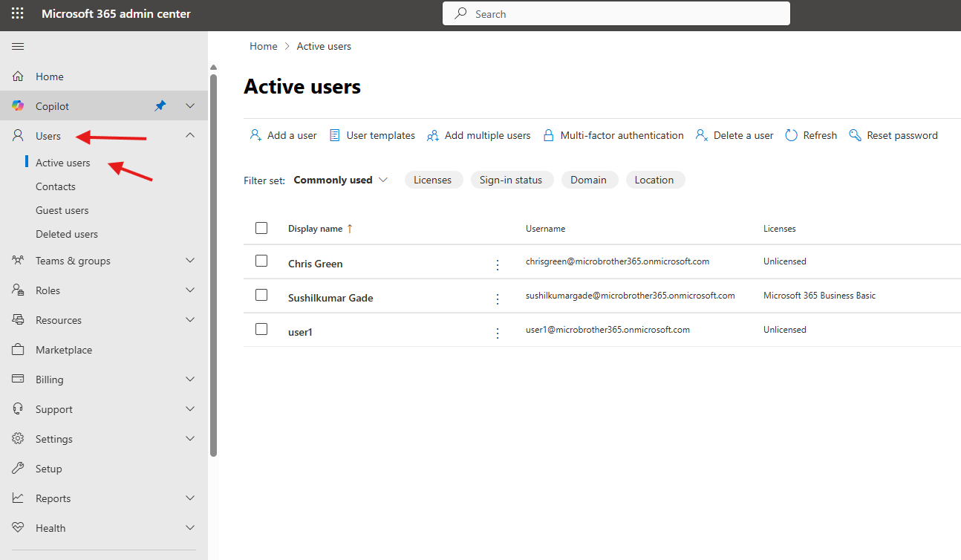This screenshot has height=560, width=961.
Task: Collapse navigation menu with hamburger icon
Action: pos(18,47)
